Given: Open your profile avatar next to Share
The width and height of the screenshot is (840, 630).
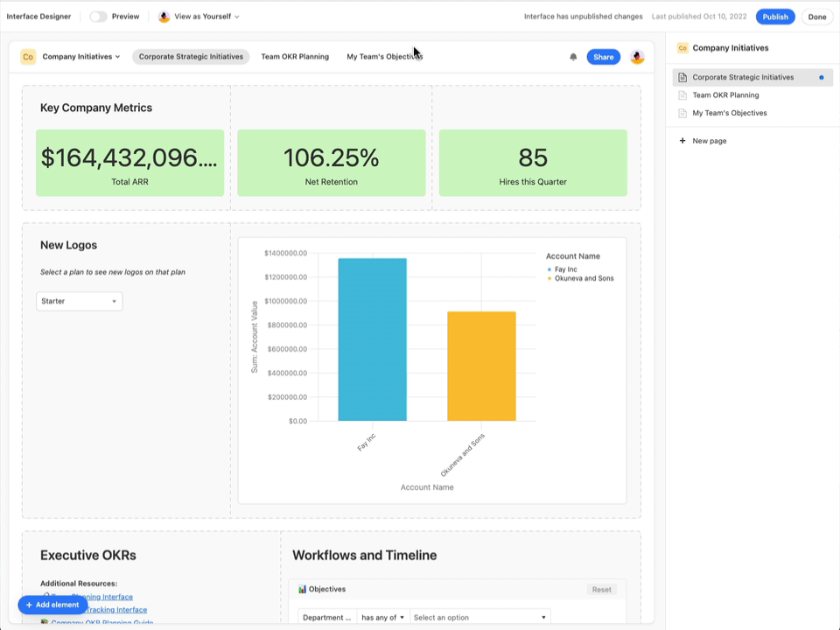Looking at the screenshot, I should point(637,57).
